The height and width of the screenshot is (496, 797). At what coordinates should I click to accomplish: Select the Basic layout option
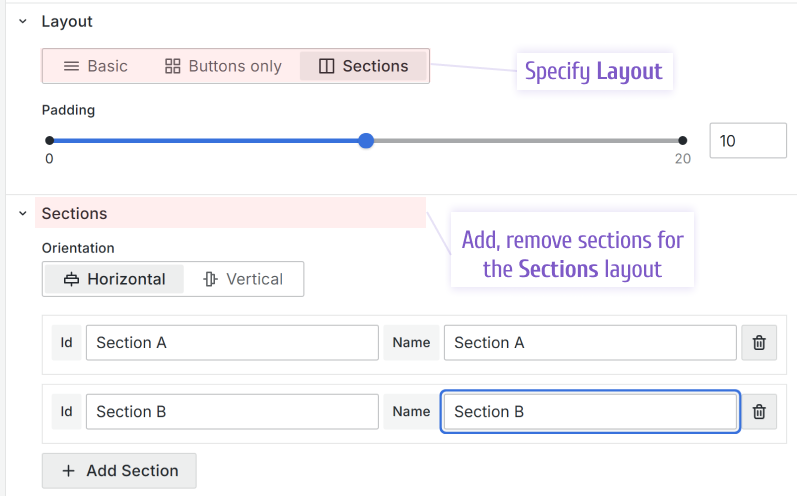click(96, 66)
